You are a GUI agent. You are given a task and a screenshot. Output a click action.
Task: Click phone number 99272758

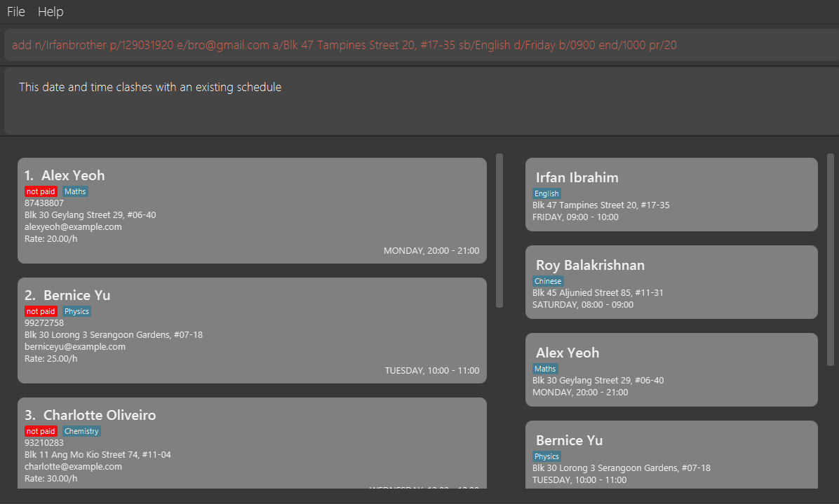44,323
